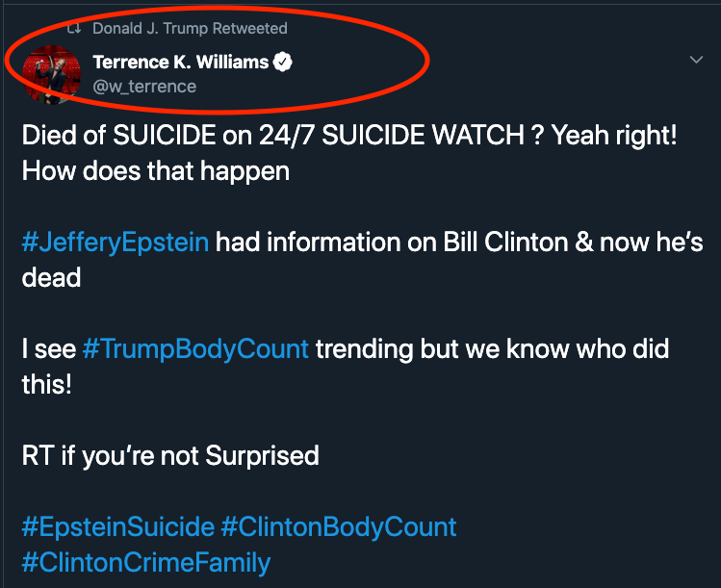Image resolution: width=721 pixels, height=588 pixels.
Task: Click the word 'dead' in the tweet
Action: coord(51,278)
